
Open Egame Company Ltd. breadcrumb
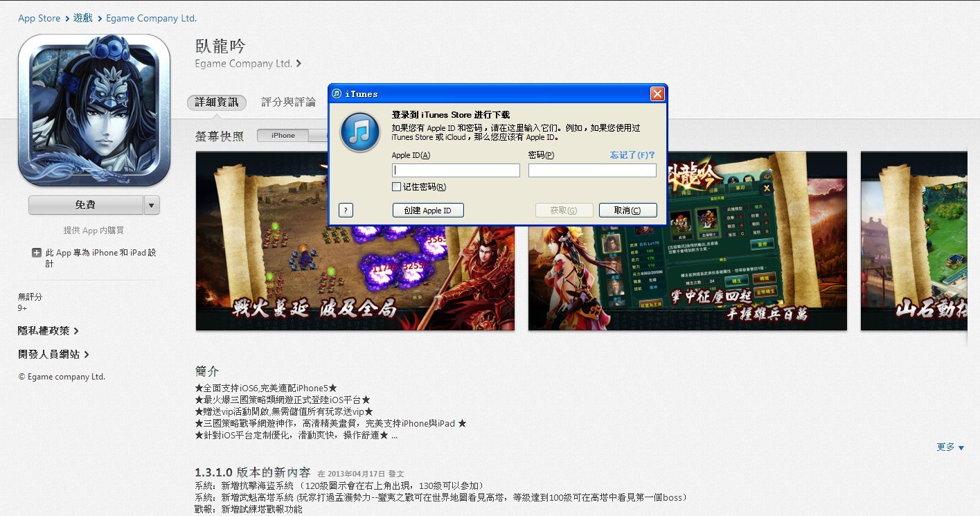pyautogui.click(x=151, y=19)
